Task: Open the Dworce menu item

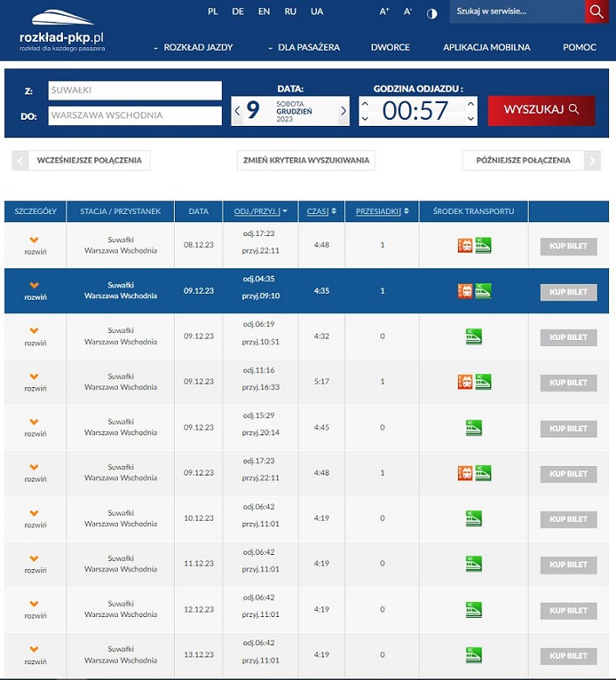Action: click(x=390, y=47)
